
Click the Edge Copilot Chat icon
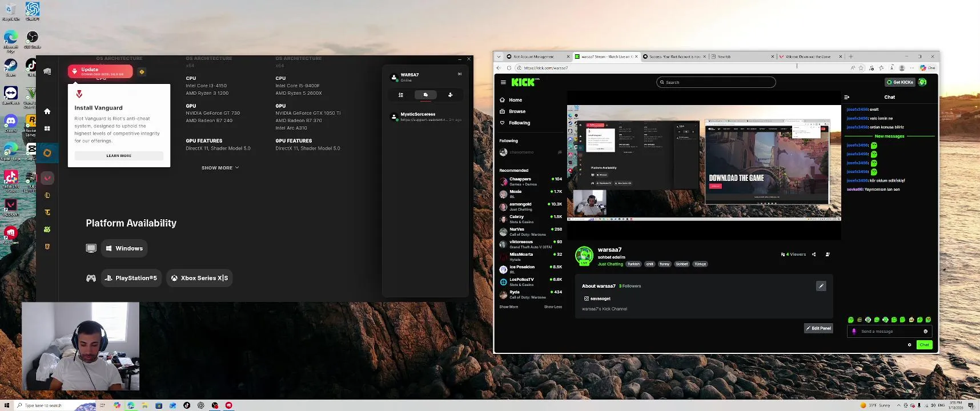[927, 68]
